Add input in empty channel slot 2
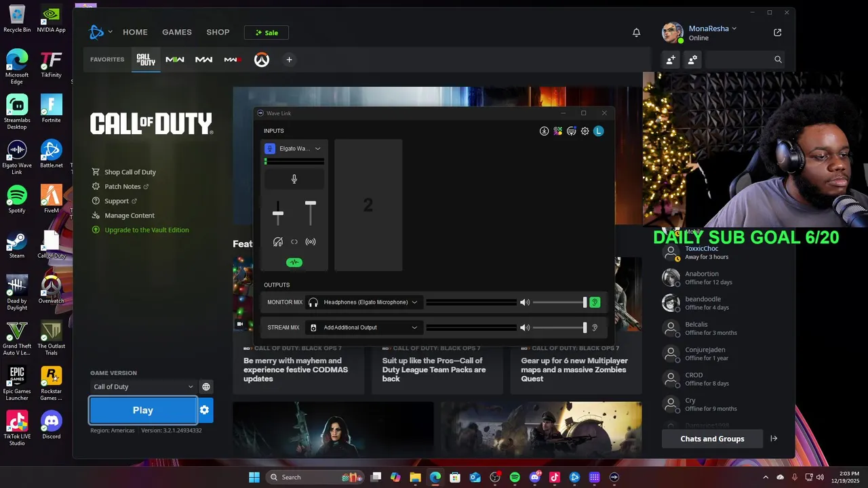868x488 pixels. coord(368,205)
